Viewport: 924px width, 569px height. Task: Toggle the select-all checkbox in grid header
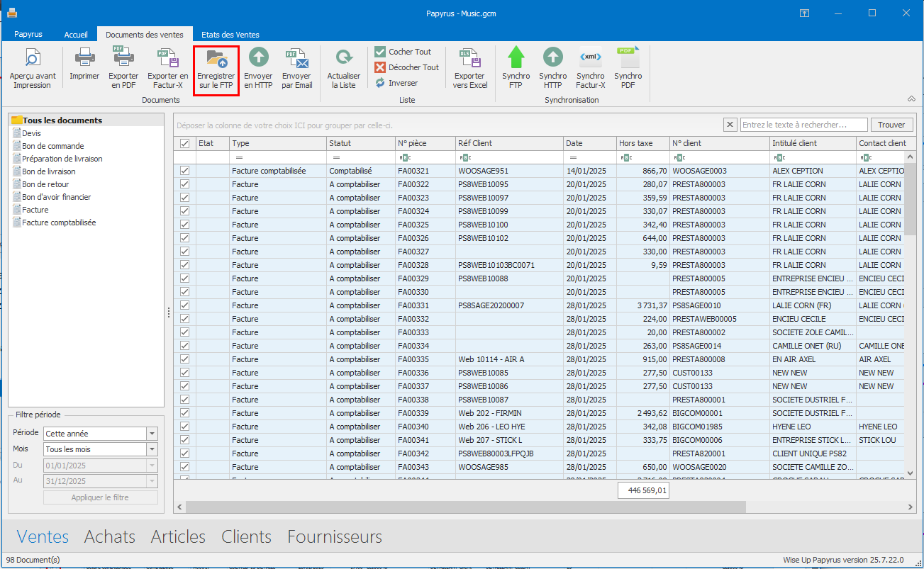pyautogui.click(x=184, y=143)
